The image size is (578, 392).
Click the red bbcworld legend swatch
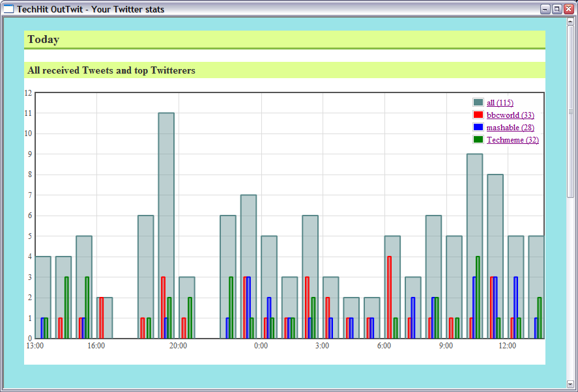click(x=478, y=115)
